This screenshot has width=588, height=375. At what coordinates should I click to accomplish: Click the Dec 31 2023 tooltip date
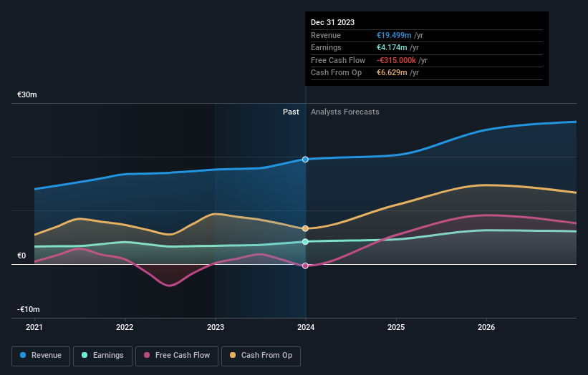(x=332, y=22)
